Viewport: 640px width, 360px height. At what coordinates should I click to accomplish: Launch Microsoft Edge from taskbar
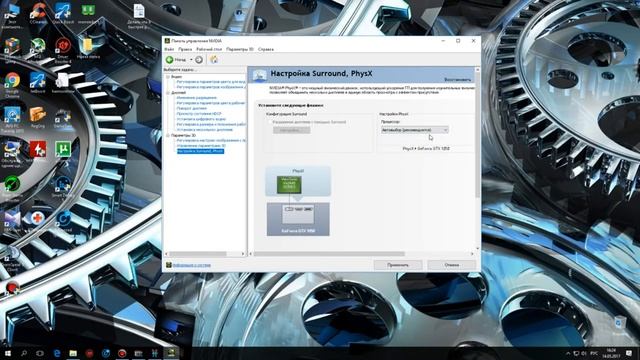point(57,353)
